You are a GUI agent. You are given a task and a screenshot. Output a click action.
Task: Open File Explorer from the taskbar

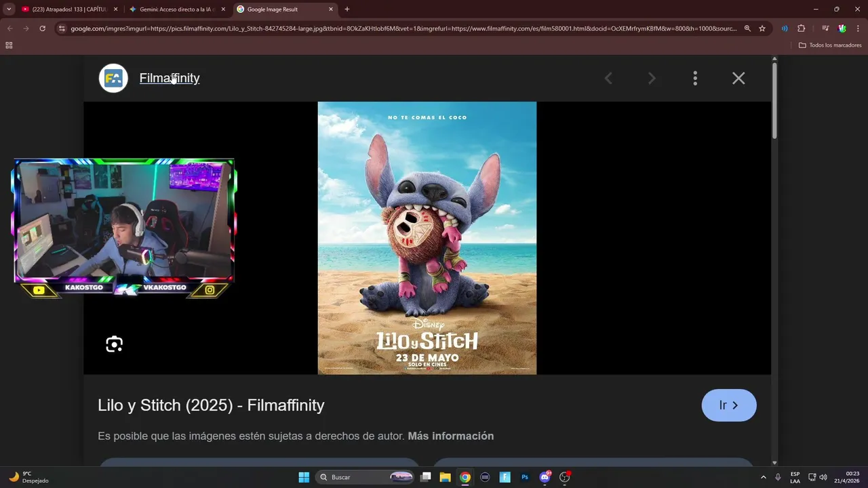446,477
